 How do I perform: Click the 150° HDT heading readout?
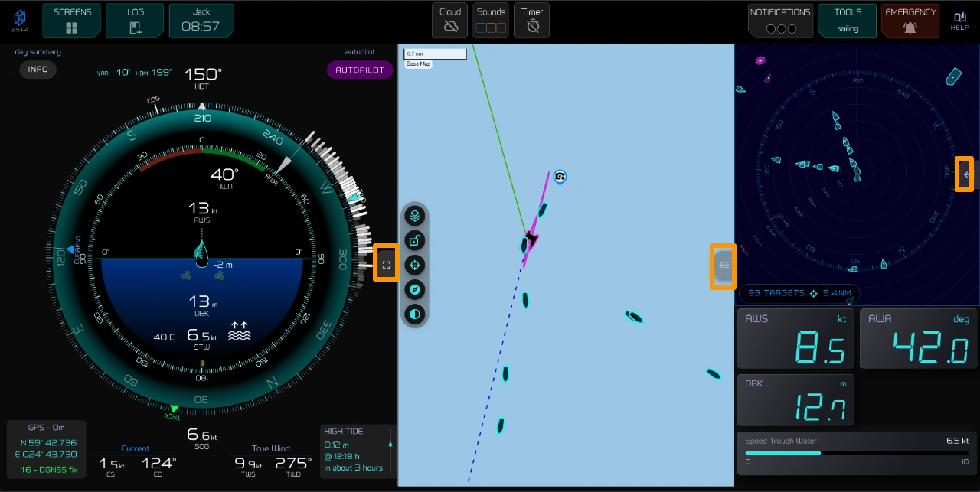pos(202,77)
